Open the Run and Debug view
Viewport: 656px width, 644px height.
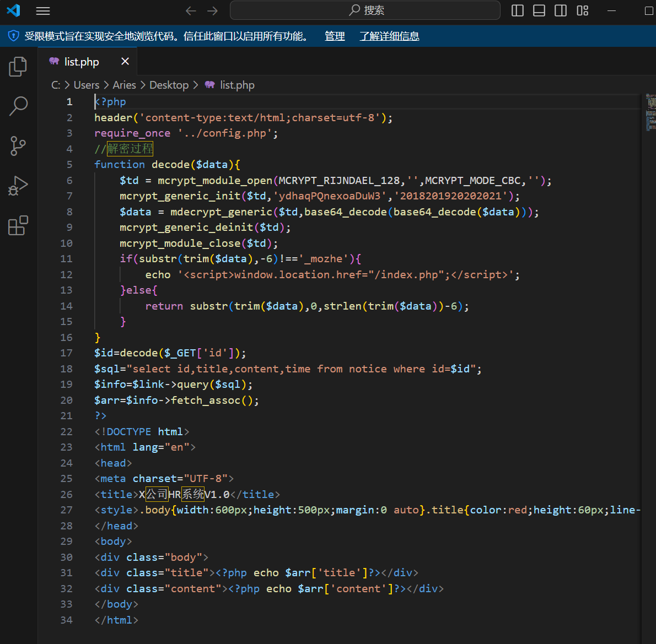[18, 186]
